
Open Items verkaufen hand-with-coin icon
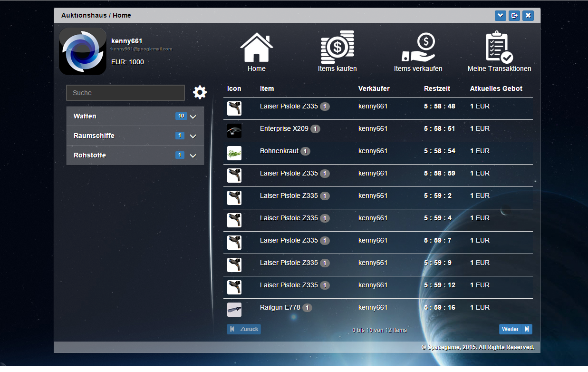click(418, 47)
